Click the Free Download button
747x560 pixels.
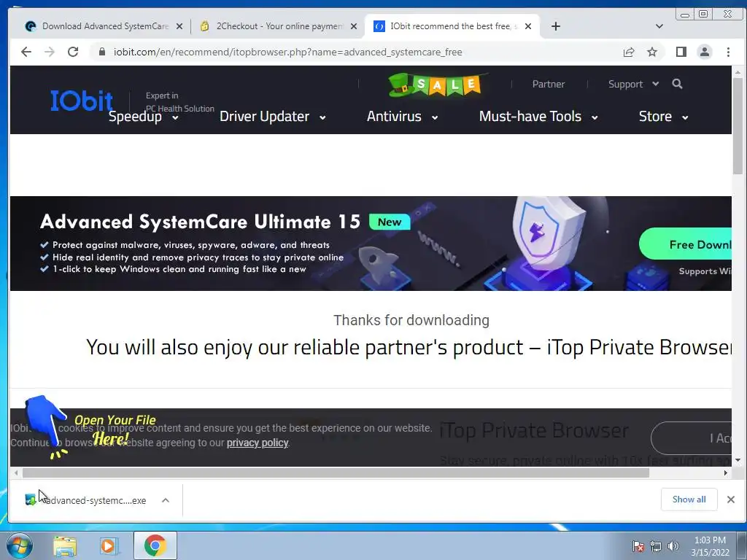click(x=685, y=244)
